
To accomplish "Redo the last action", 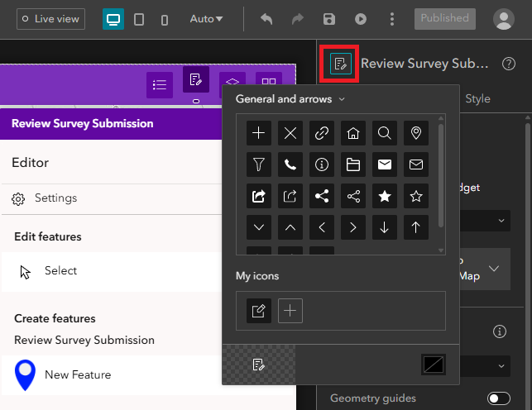I will (x=298, y=19).
